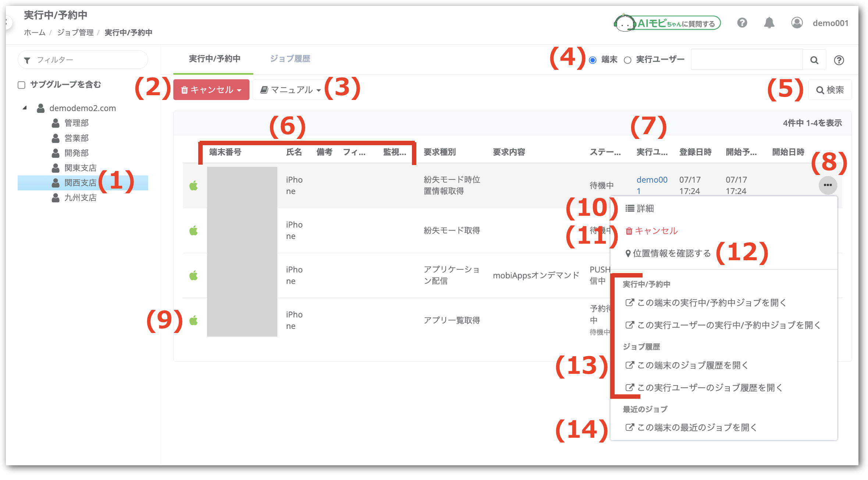Select the 実行ユーザー radio button
The width and height of the screenshot is (868, 480).
pos(627,60)
